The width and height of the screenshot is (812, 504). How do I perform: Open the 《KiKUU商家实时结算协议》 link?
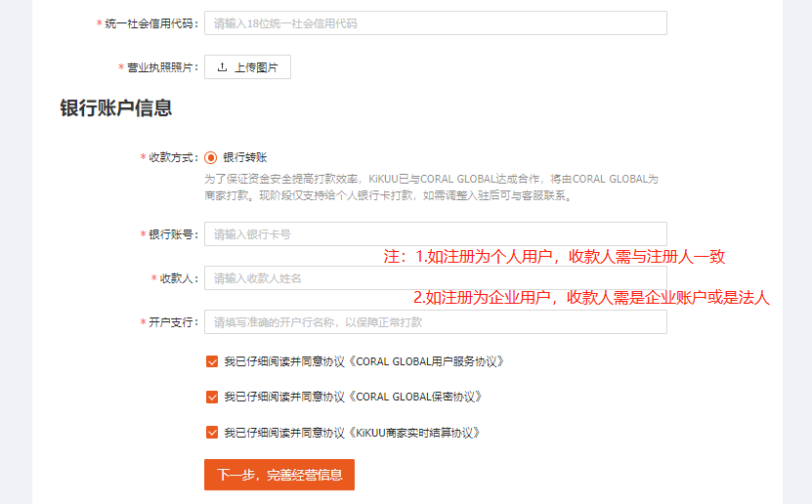click(413, 433)
